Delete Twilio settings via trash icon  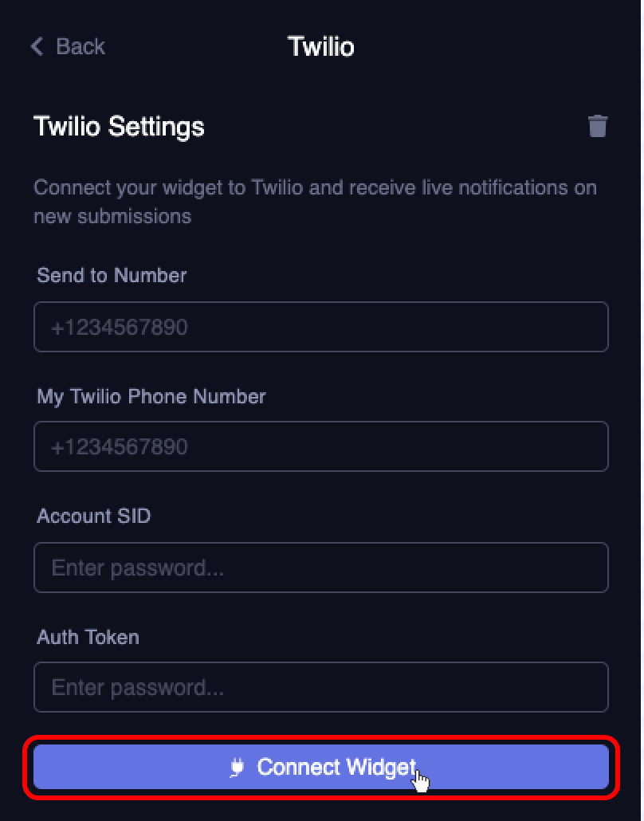tap(598, 126)
